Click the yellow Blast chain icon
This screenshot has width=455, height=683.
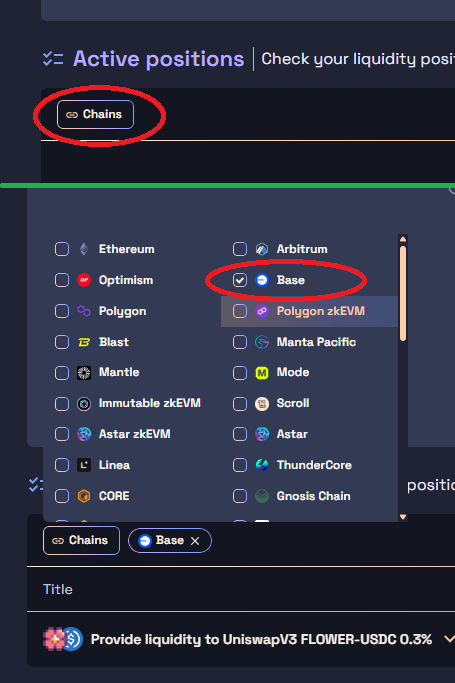[84, 342]
